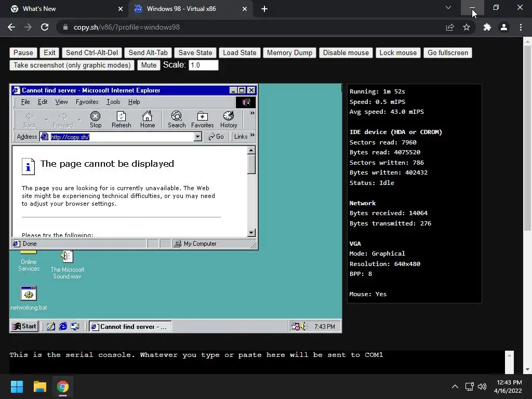Open the Chrome three-dot menu
Image resolution: width=532 pixels, height=399 pixels.
pyautogui.click(x=521, y=27)
